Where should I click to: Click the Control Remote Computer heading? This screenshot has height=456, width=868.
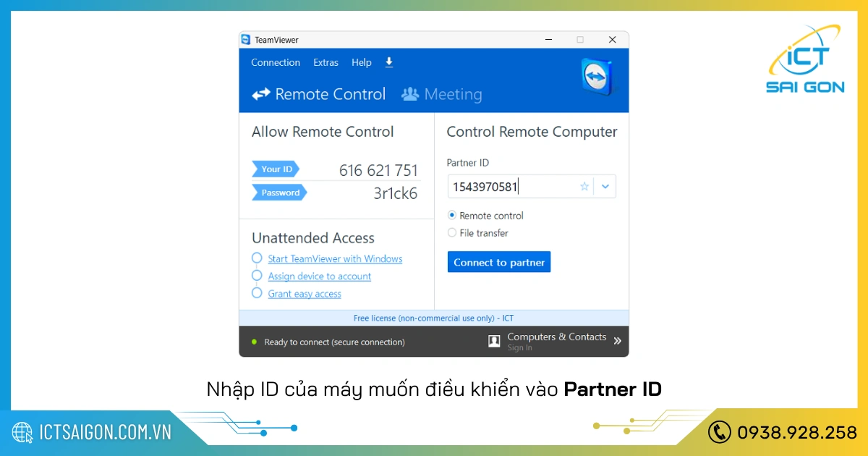pos(532,132)
